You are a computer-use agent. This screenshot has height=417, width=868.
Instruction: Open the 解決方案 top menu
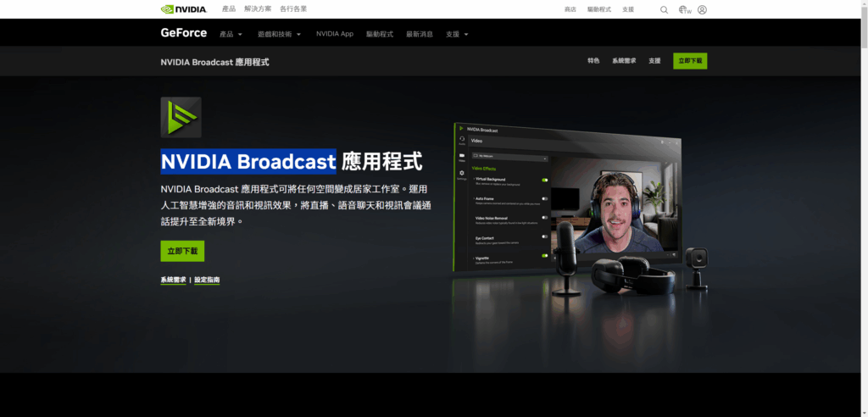point(258,8)
